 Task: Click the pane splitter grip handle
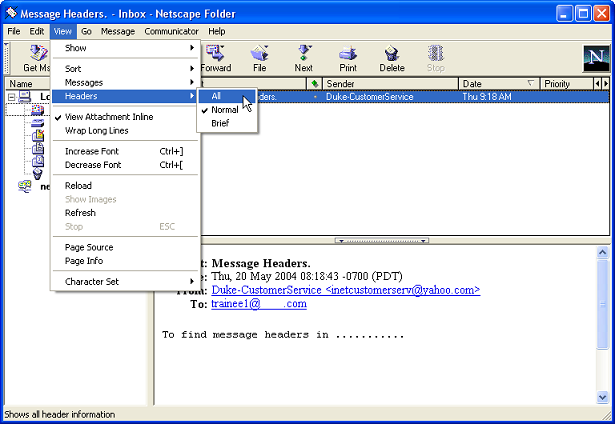pos(382,241)
